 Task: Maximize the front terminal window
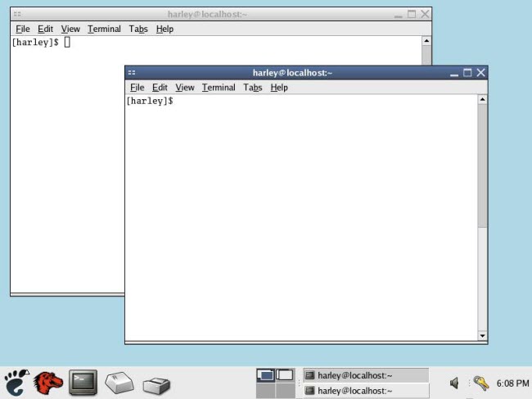(x=467, y=73)
